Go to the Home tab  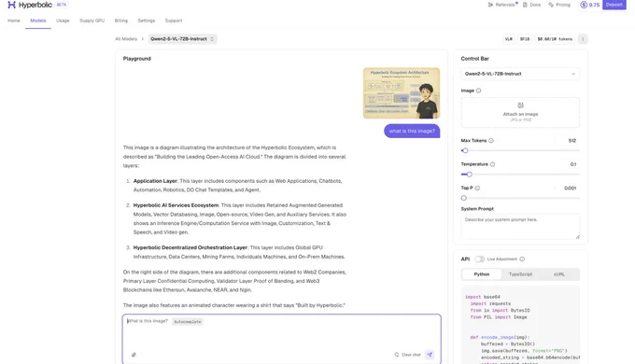(x=14, y=21)
